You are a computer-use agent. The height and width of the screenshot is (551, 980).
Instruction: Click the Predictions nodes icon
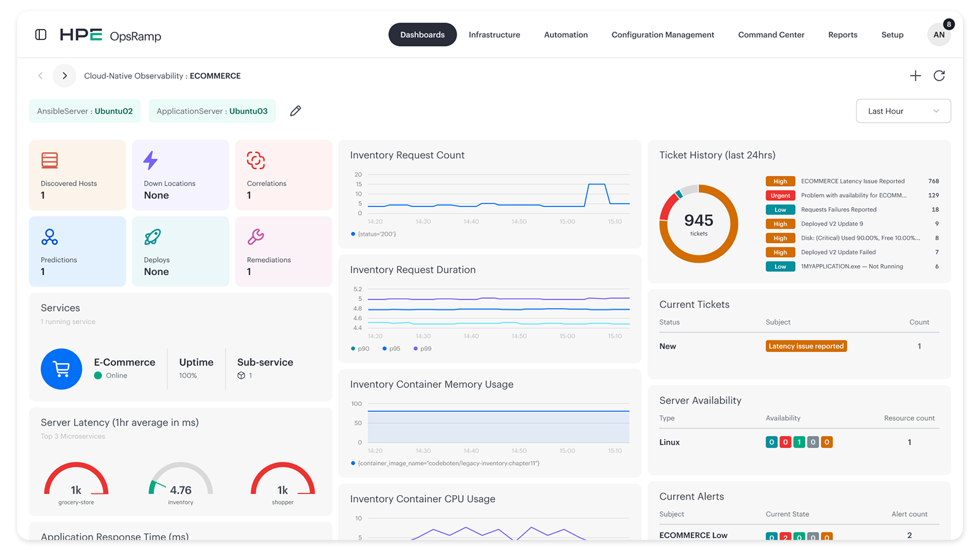coord(50,237)
